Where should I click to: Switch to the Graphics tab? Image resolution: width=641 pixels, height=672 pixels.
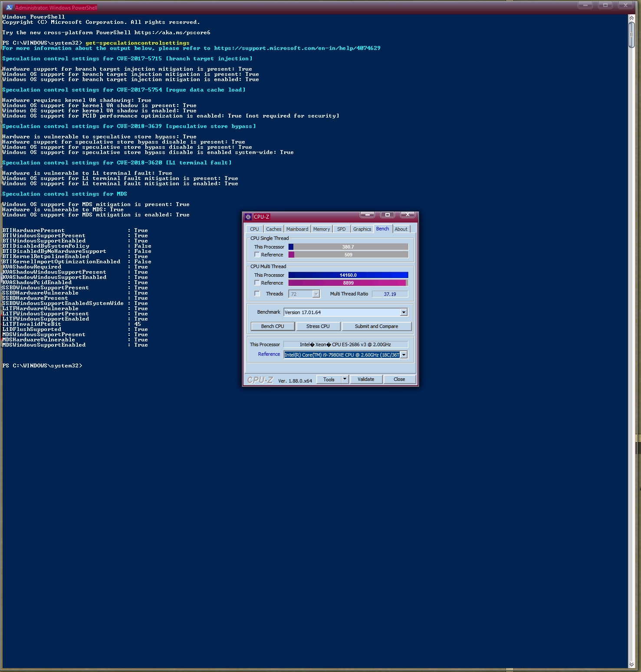pyautogui.click(x=362, y=229)
